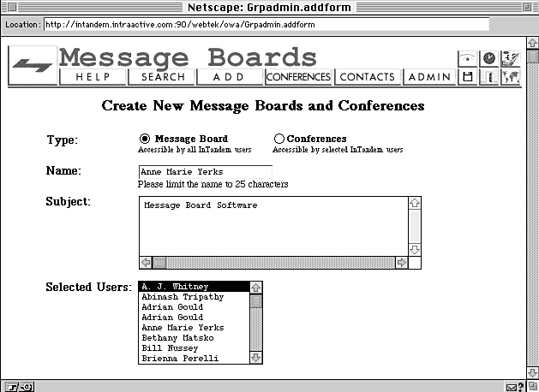Select the Conferences radio button
539x392 pixels.
click(278, 139)
